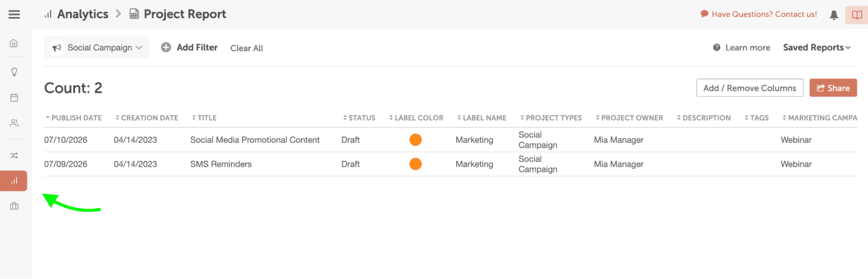Sort by Publish Date column
This screenshot has height=279, width=868.
pyautogui.click(x=73, y=118)
